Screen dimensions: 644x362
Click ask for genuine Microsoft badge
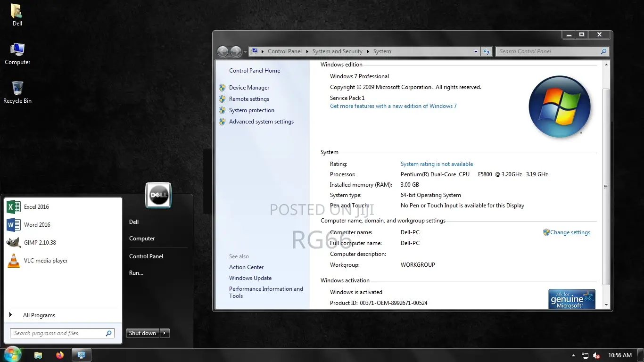click(x=572, y=299)
